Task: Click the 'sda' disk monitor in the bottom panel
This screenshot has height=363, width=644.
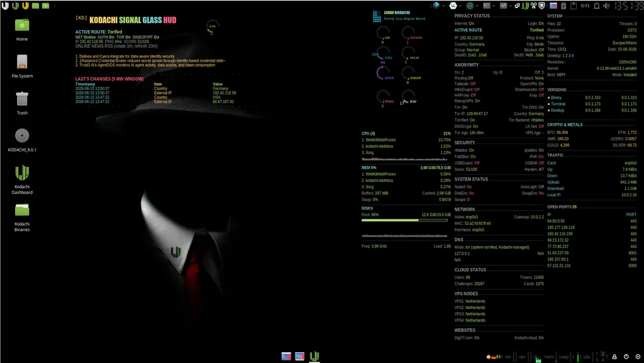Action: click(x=587, y=357)
